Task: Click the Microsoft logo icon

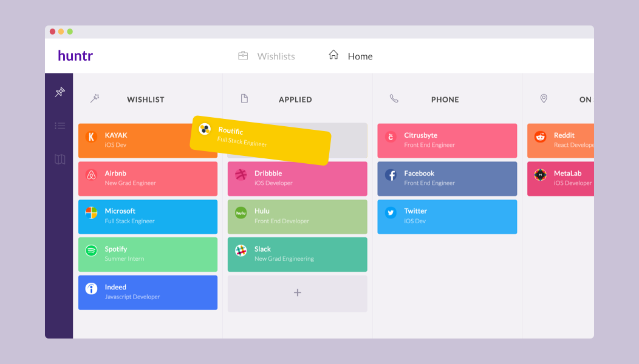Action: pyautogui.click(x=91, y=212)
